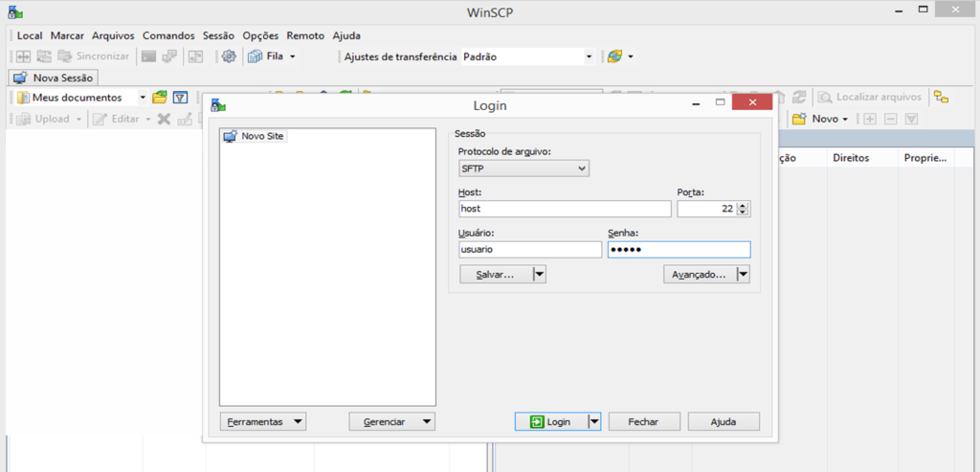Expand the Login button dropdown arrow

[593, 421]
